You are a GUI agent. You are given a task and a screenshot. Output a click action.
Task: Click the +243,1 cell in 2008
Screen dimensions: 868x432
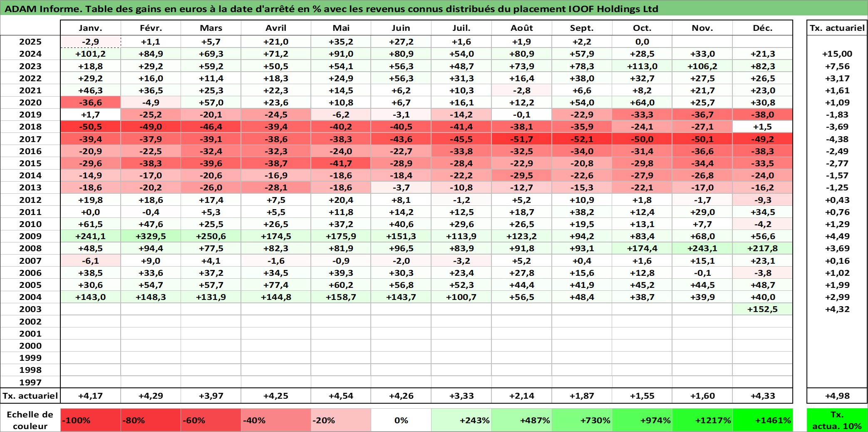pos(702,248)
